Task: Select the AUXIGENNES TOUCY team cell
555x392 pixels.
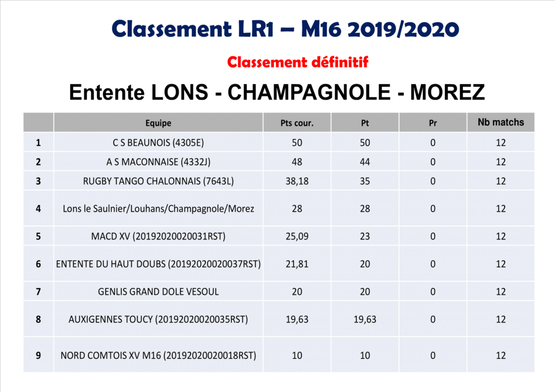Action: [x=158, y=319]
